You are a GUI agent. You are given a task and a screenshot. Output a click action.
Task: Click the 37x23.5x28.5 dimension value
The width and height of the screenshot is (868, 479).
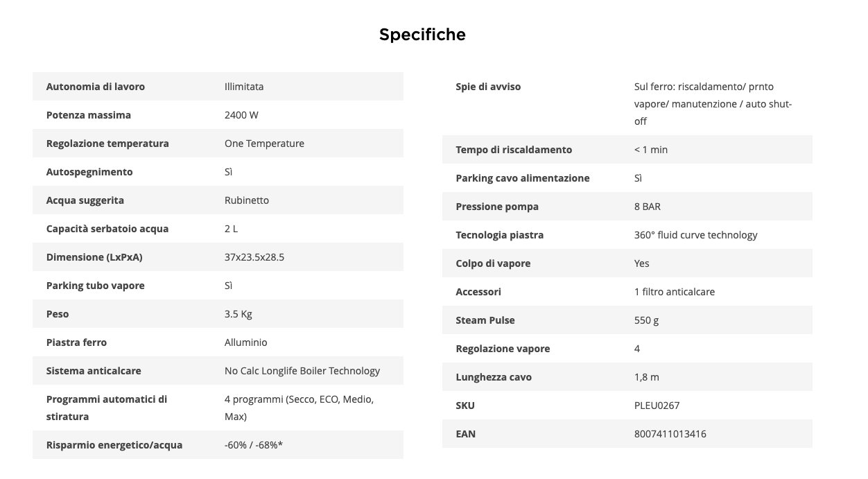point(254,257)
